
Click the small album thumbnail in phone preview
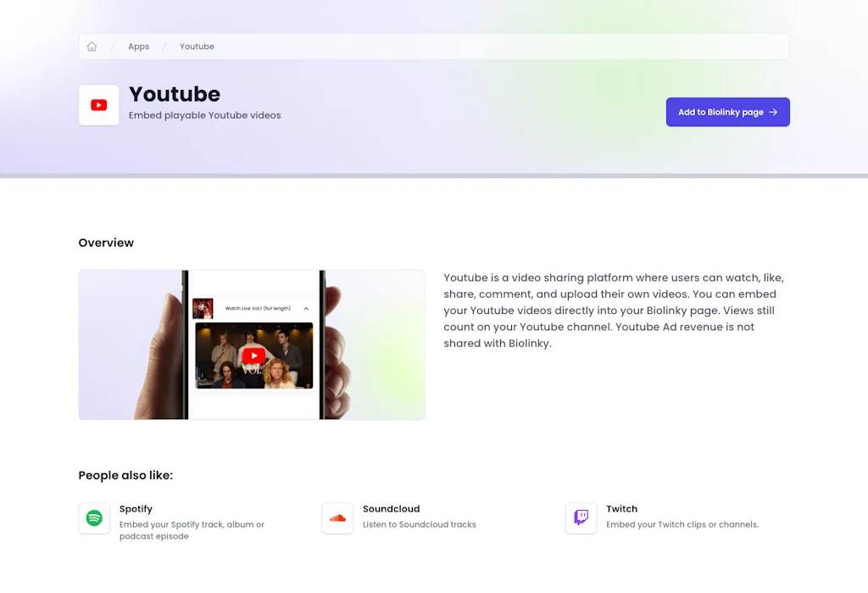203,308
